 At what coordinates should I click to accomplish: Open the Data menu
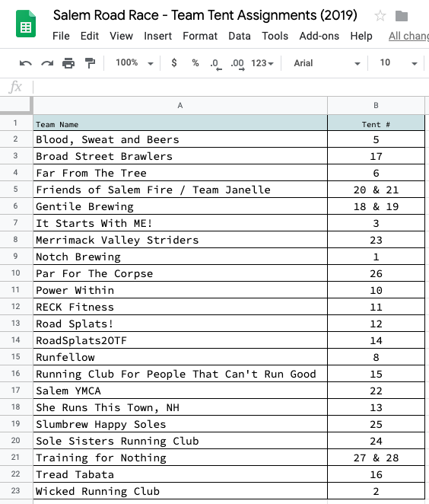pyautogui.click(x=240, y=36)
